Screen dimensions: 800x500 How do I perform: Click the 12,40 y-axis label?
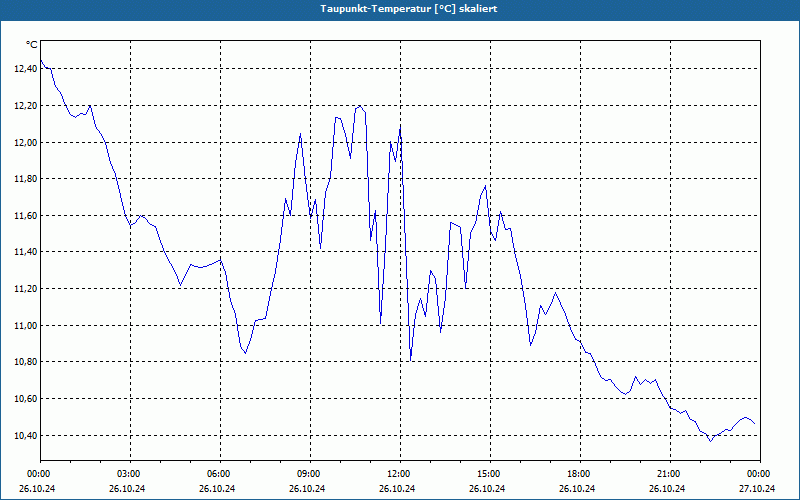[x=26, y=69]
